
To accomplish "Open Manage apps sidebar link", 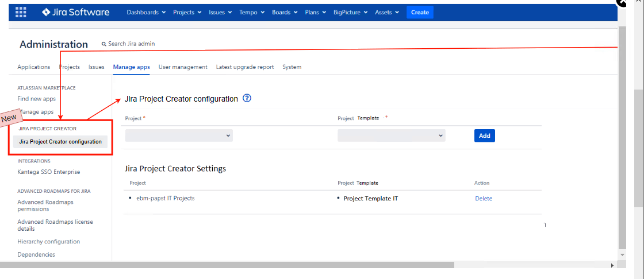I will pos(36,111).
